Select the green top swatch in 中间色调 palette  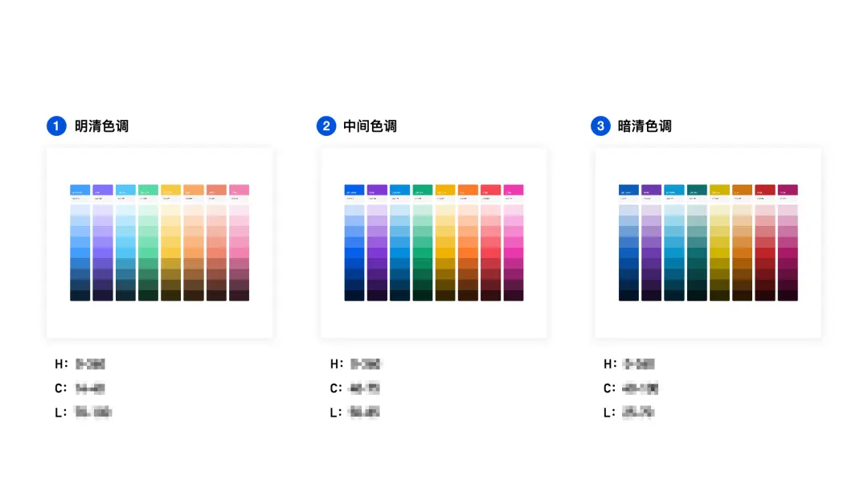tap(423, 190)
